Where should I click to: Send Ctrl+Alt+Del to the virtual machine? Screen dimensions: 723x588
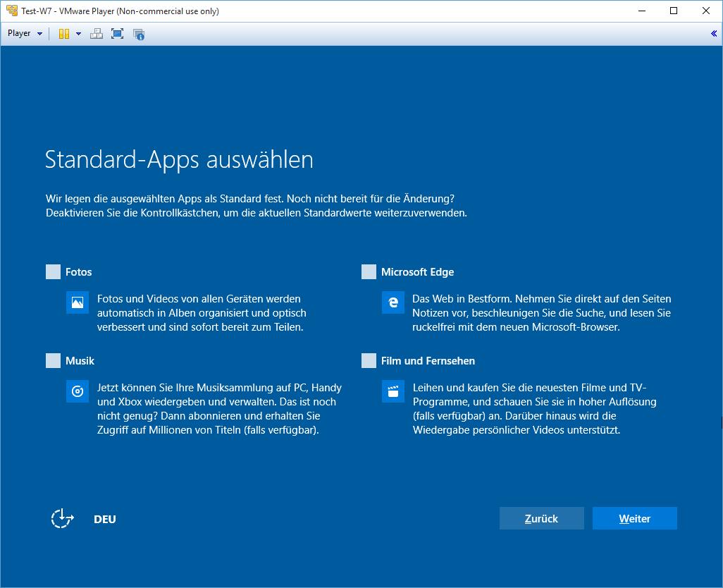(97, 34)
